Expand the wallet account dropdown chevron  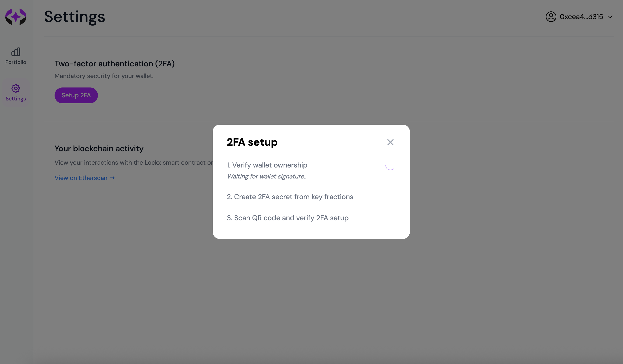point(610,17)
